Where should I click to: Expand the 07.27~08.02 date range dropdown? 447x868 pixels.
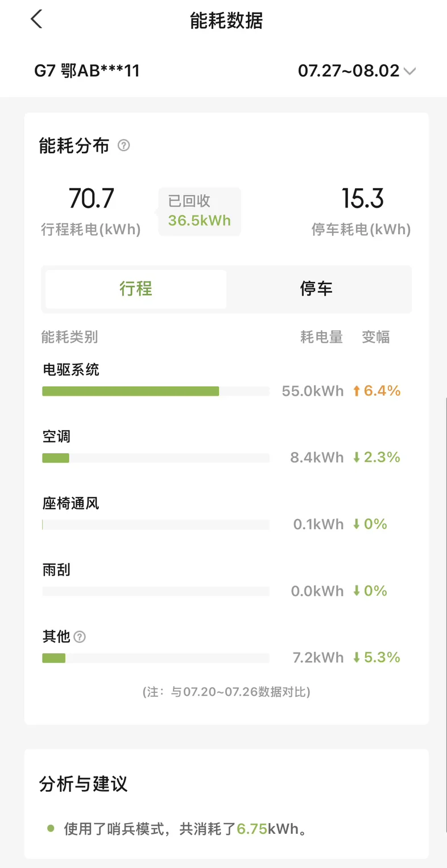(x=357, y=71)
